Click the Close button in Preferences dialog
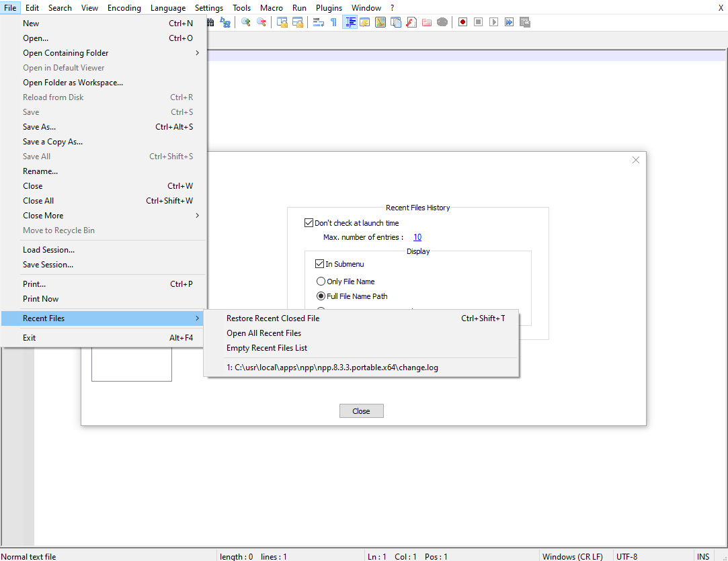728x561 pixels. tap(361, 411)
